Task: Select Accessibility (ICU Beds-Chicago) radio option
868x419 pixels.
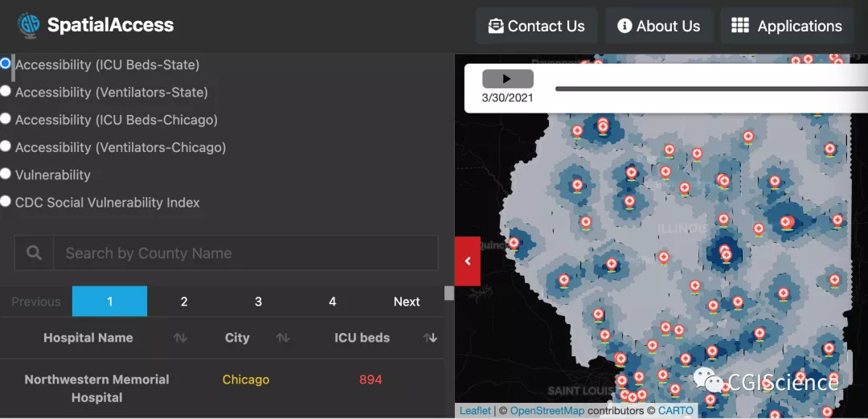Action: [x=6, y=119]
